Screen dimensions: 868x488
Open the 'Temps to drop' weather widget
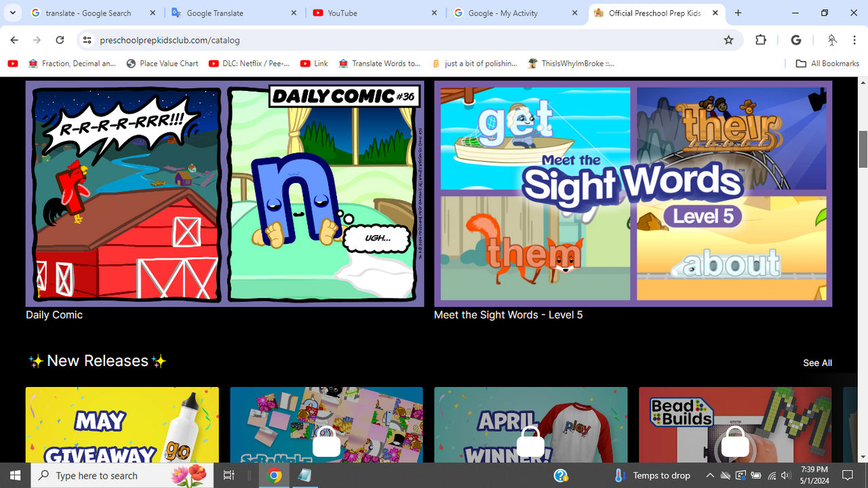[x=652, y=475]
